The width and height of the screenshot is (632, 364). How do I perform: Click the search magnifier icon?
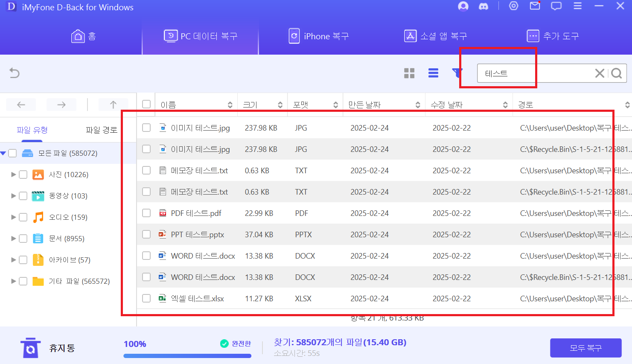pyautogui.click(x=617, y=73)
